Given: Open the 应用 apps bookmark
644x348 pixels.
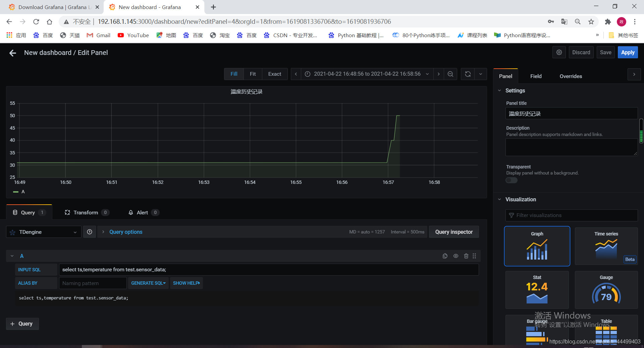Looking at the screenshot, I should coord(16,35).
